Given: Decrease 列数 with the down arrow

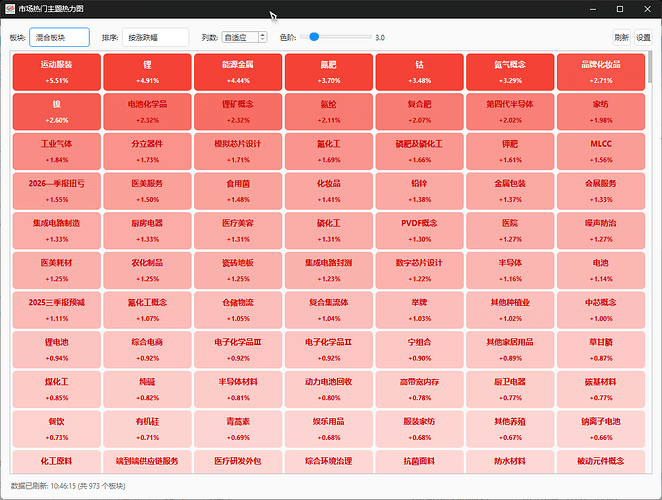Looking at the screenshot, I should tap(263, 40).
